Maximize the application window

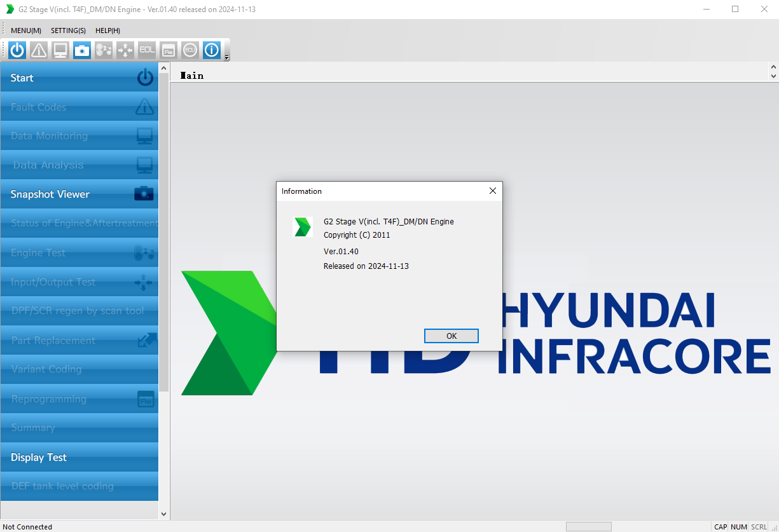point(735,9)
